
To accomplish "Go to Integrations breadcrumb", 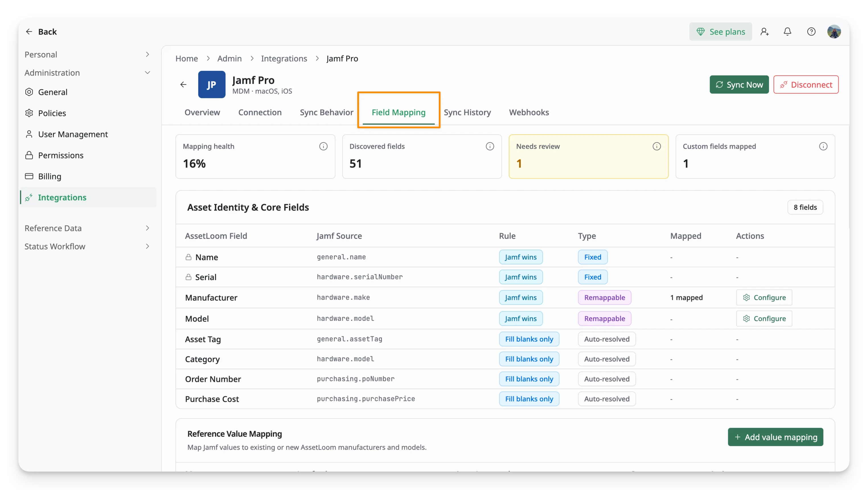I will [284, 59].
